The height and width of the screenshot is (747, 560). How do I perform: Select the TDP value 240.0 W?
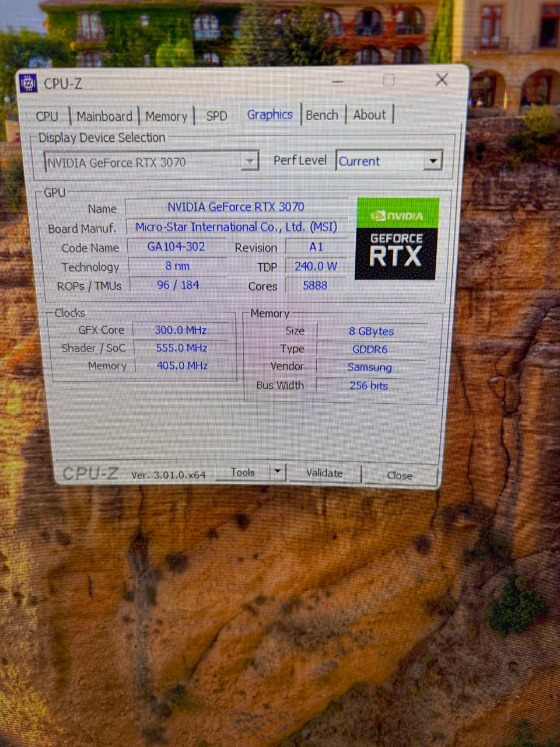tap(316, 266)
